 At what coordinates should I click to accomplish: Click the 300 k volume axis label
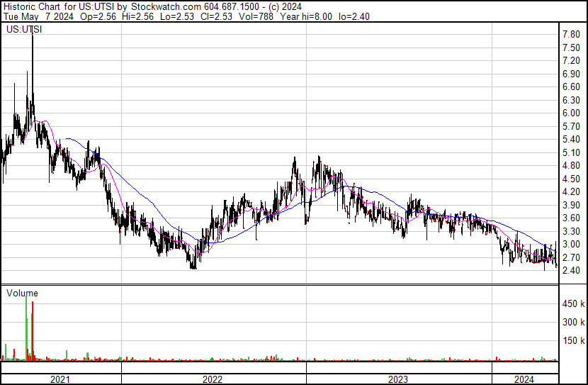click(573, 323)
